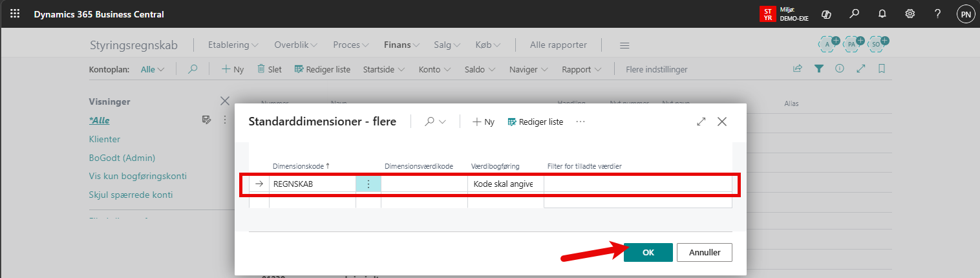Open the notifications bell
The height and width of the screenshot is (278, 980).
click(x=882, y=14)
